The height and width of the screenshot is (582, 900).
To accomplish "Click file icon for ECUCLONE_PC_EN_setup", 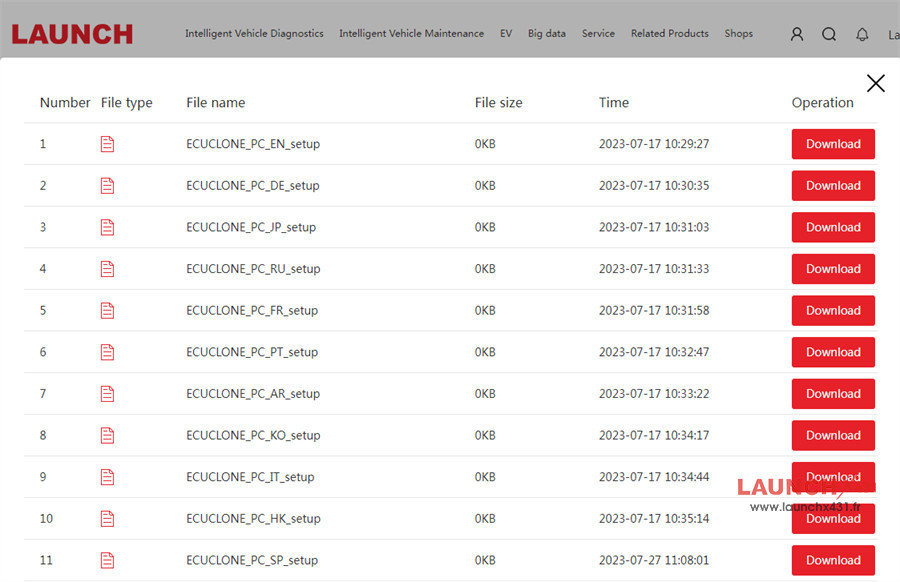I will (x=107, y=144).
